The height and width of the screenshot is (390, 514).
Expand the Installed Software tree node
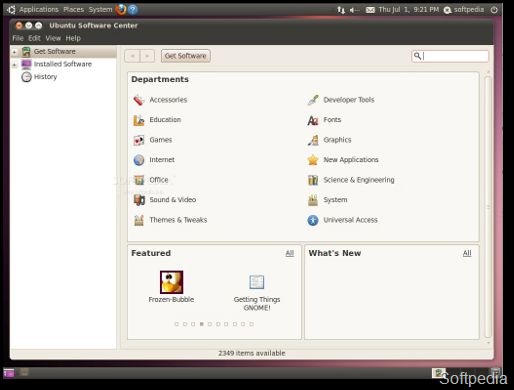point(14,64)
